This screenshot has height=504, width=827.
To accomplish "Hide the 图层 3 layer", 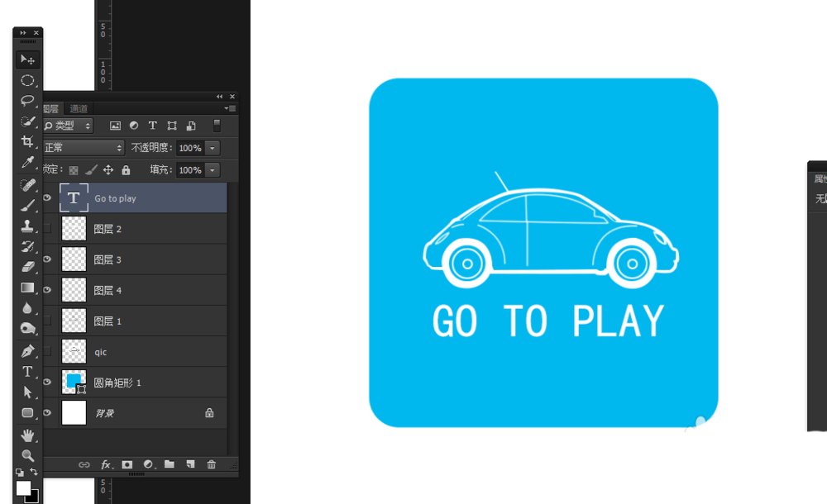I will pos(47,259).
